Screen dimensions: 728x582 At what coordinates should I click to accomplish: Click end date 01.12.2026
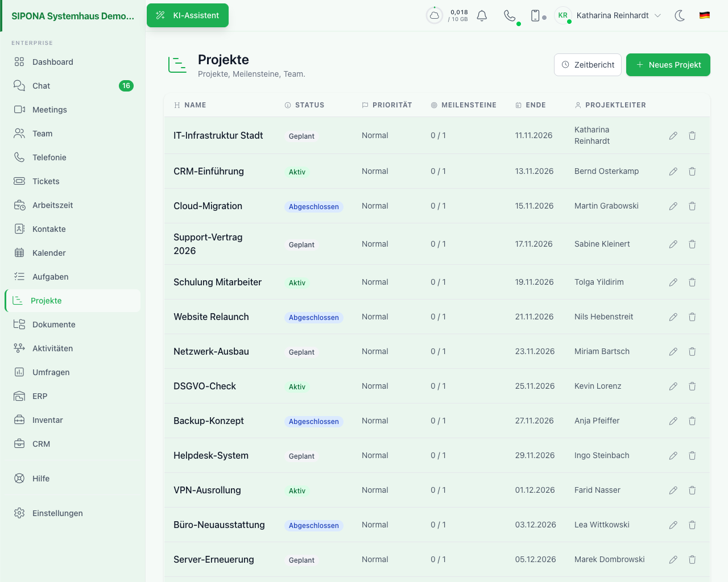(x=535, y=490)
